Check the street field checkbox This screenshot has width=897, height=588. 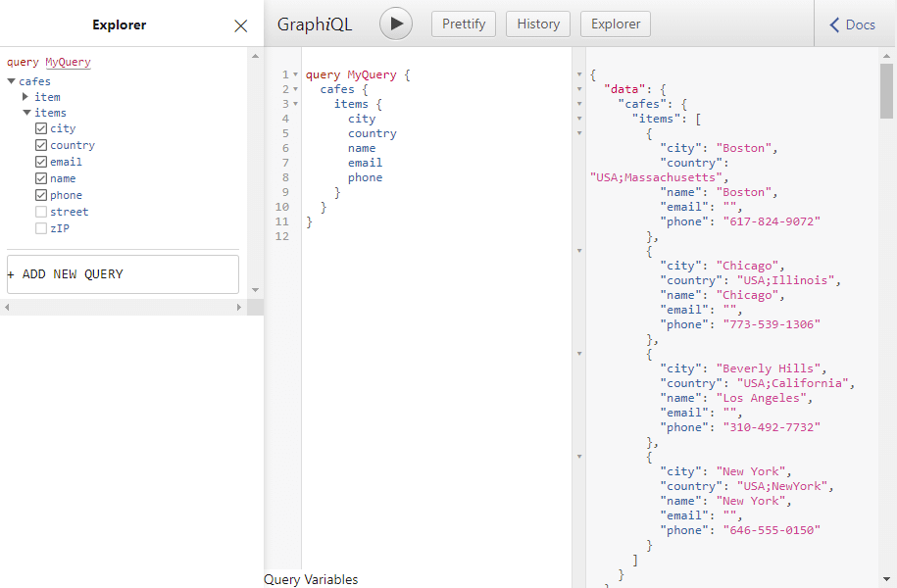41,212
